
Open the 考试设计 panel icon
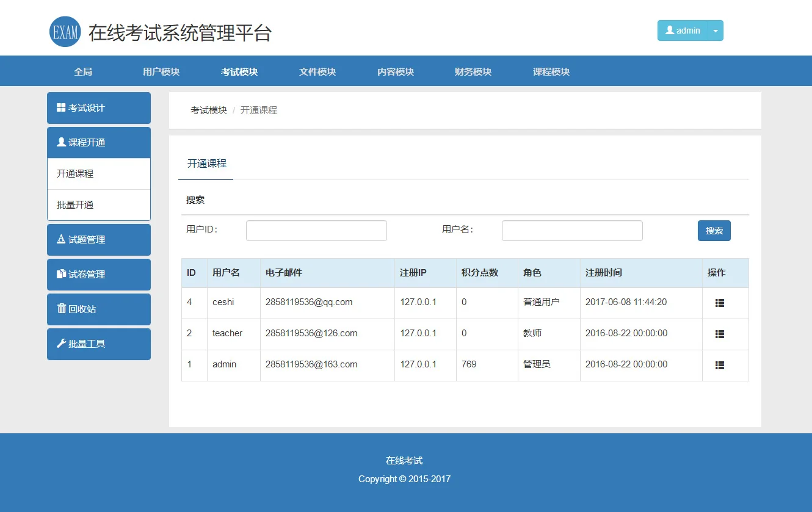pos(60,108)
